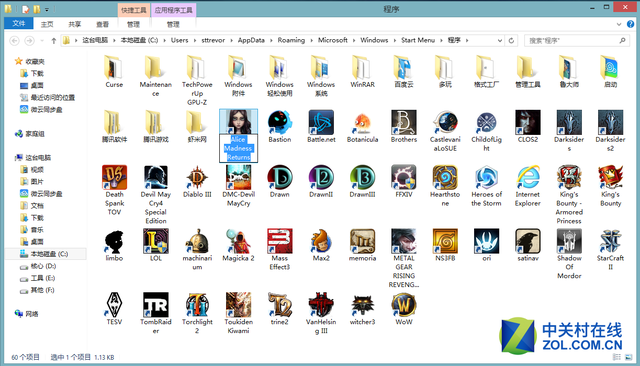Screen dimensions: 640x366
Task: Select 工具 (E:) drive in sidebar
Action: (42, 278)
